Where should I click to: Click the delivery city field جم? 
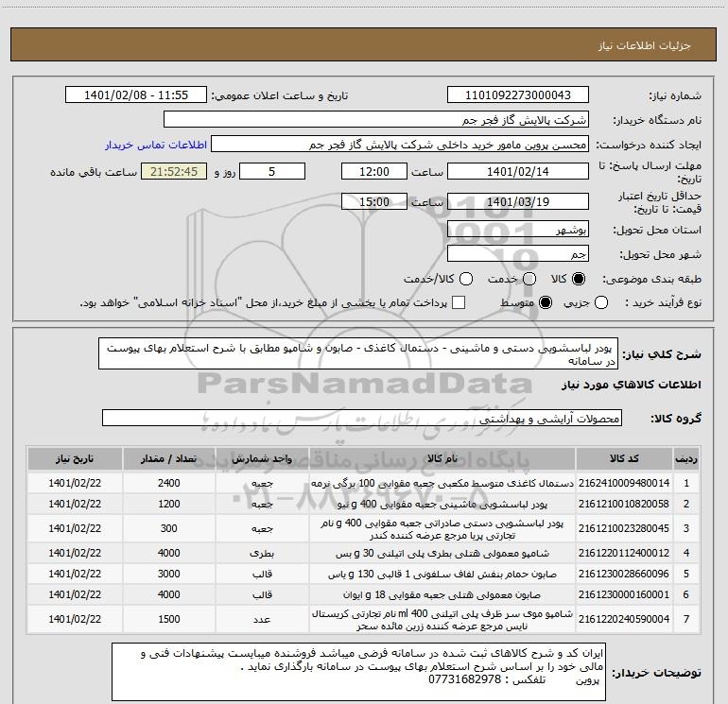[518, 254]
